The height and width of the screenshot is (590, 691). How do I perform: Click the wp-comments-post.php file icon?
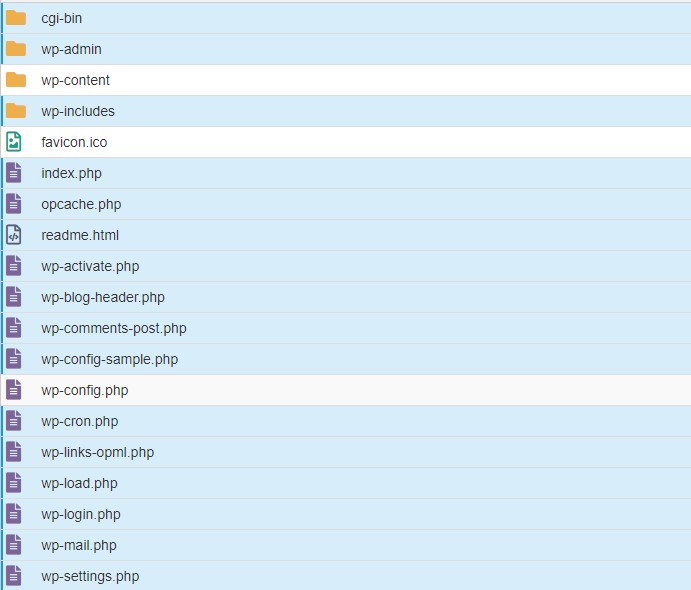(14, 328)
